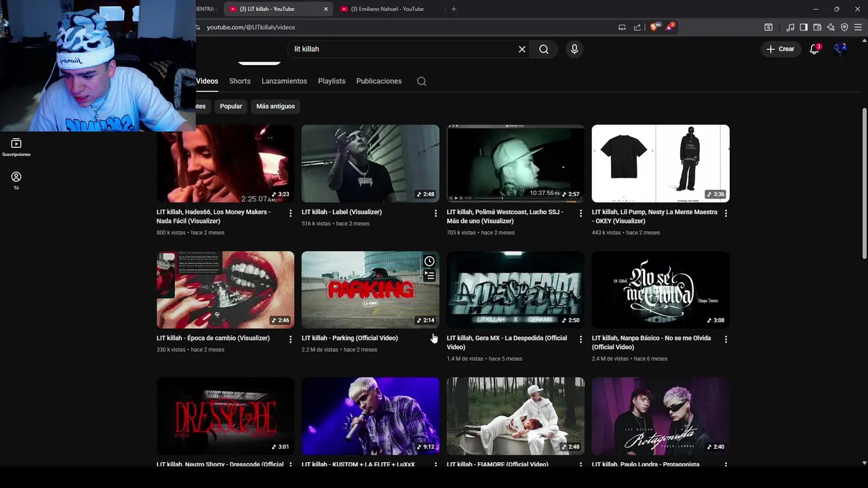
Task: Open Brave Shields icon in address bar
Action: click(654, 27)
